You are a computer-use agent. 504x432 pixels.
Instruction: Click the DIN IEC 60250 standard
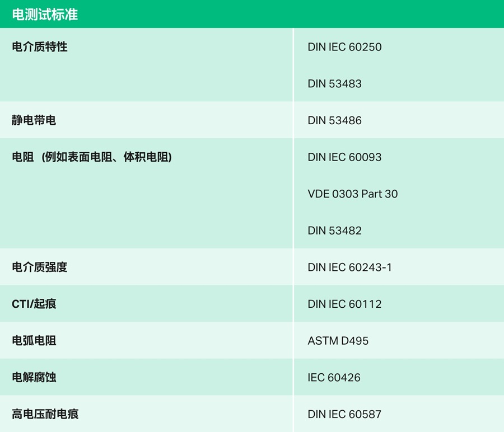344,47
